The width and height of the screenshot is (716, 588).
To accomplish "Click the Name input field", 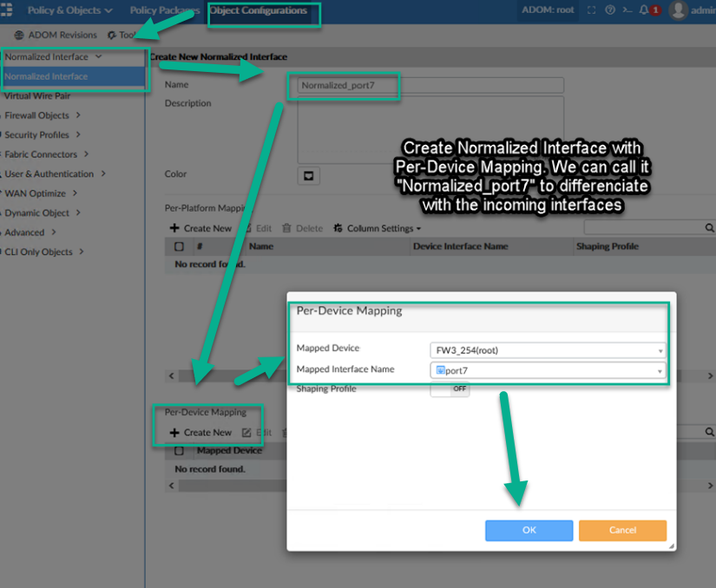I will coord(430,86).
